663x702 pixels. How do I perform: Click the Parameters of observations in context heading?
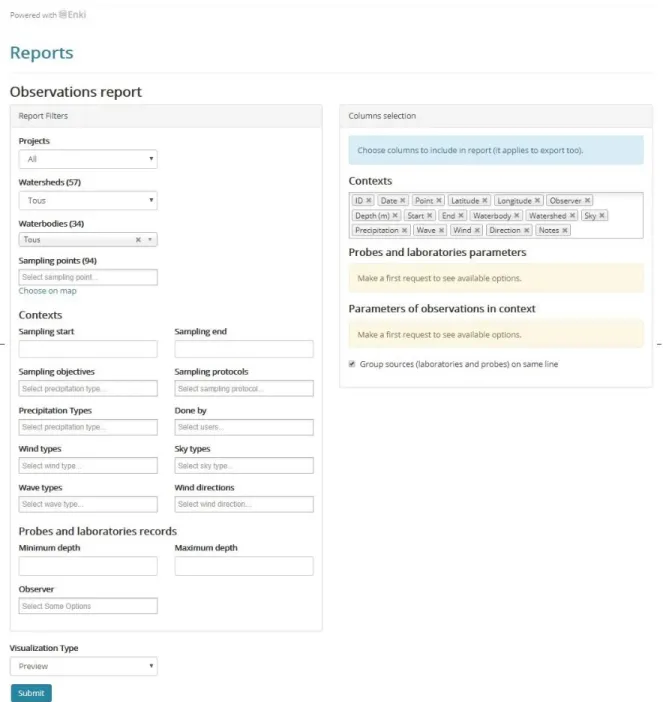click(442, 309)
